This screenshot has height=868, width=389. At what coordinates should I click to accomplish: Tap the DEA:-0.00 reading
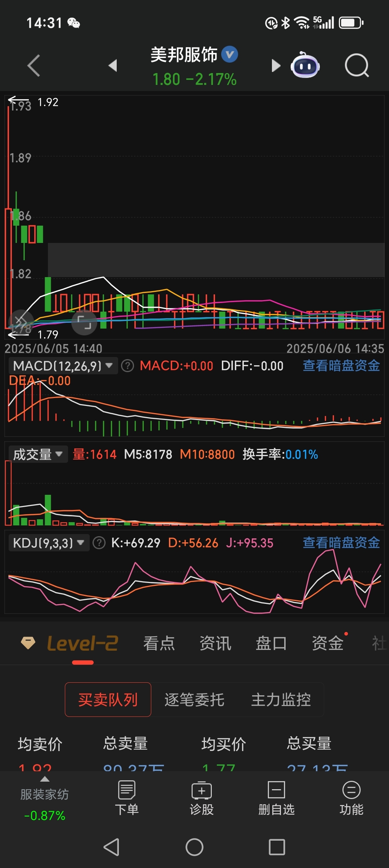pyautogui.click(x=40, y=381)
